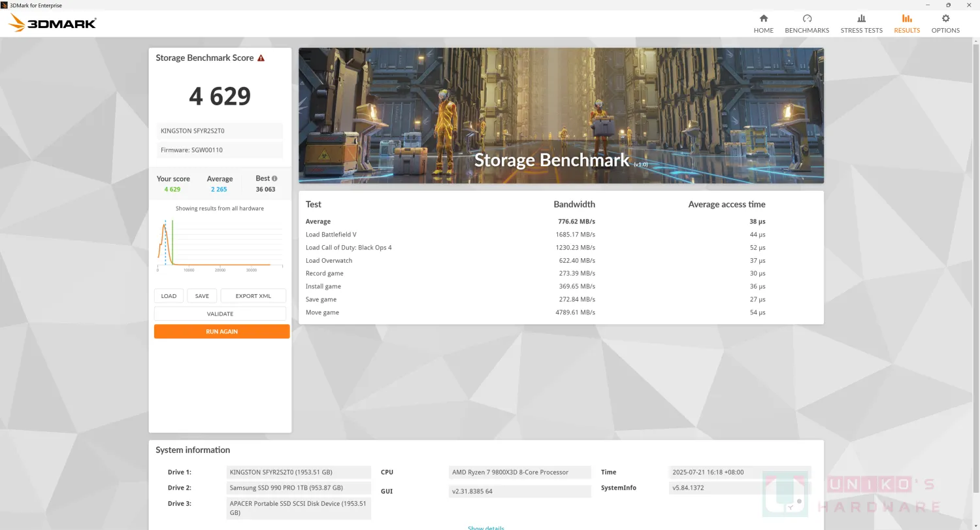Click the Average score value 2 265

(219, 190)
